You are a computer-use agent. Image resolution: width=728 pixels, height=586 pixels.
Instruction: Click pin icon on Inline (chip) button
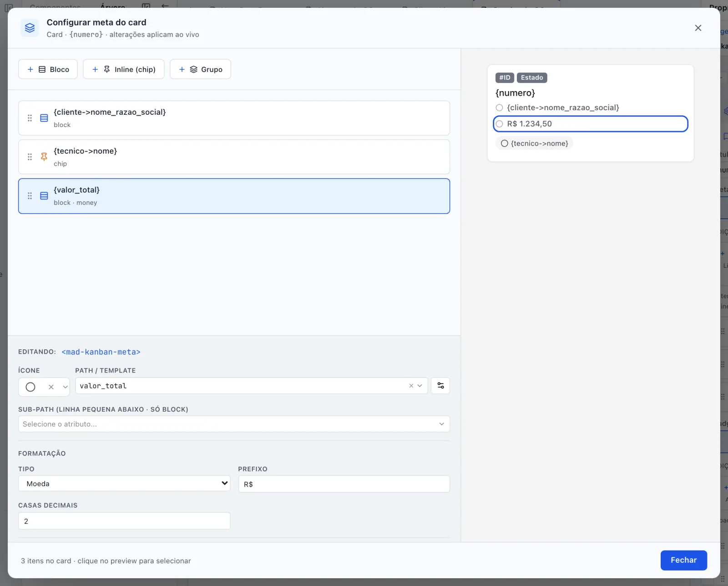[107, 69]
